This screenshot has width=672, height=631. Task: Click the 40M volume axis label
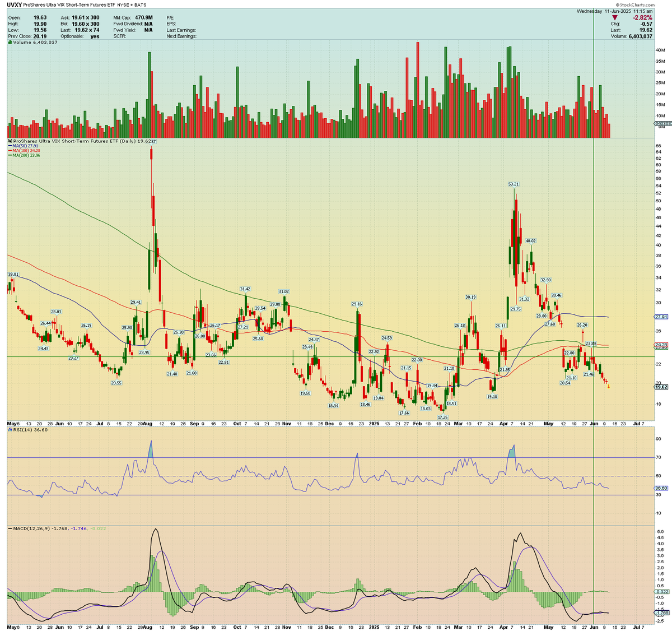(x=659, y=50)
